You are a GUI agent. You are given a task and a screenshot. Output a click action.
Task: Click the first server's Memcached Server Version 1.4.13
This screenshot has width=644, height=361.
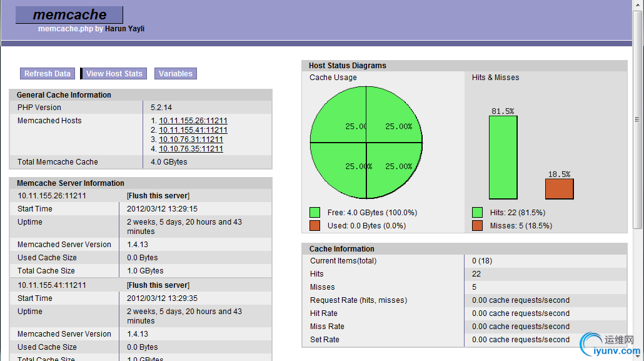[x=138, y=245]
